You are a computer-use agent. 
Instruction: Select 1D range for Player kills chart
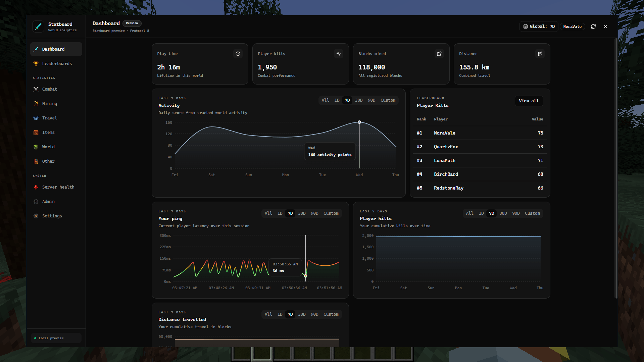point(481,213)
